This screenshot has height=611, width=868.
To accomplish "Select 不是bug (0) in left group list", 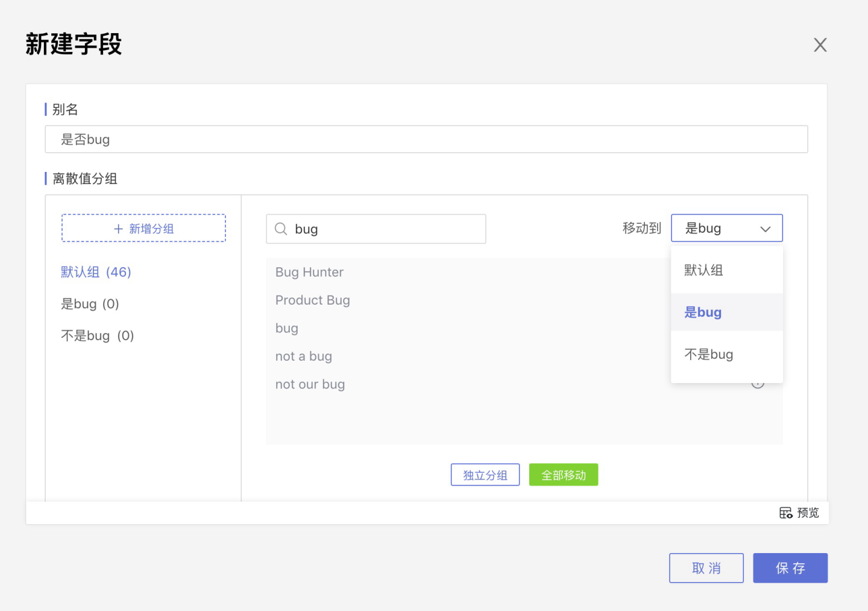I will pyautogui.click(x=97, y=336).
